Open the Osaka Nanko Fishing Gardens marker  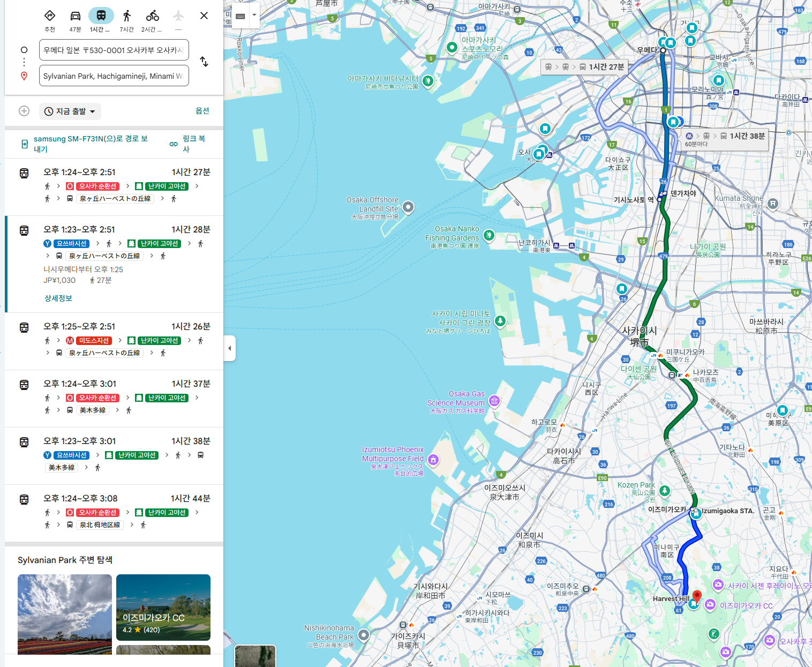coord(488,235)
